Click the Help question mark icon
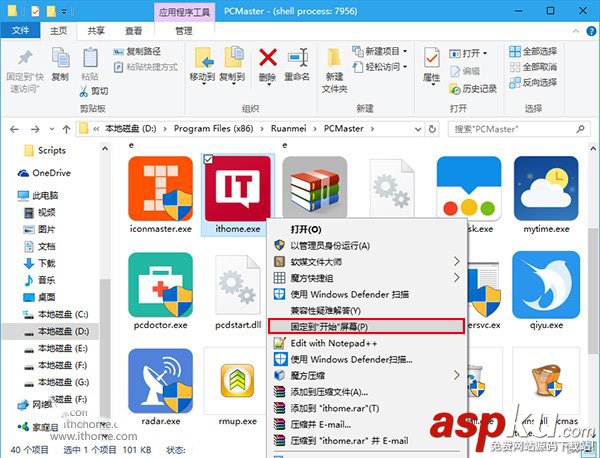600x458 pixels. click(x=591, y=31)
